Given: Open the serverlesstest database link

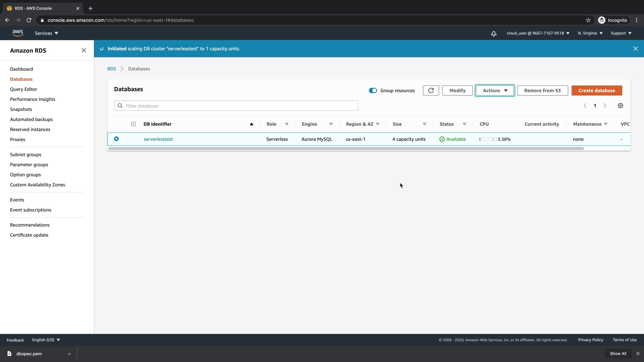Looking at the screenshot, I should coord(158,139).
